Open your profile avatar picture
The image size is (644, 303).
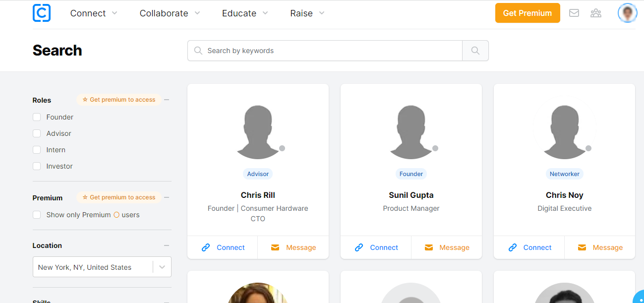[x=627, y=13]
